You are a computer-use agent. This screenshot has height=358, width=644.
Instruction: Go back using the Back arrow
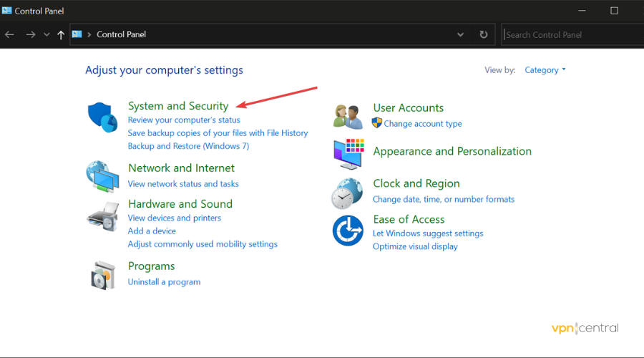[x=10, y=34]
